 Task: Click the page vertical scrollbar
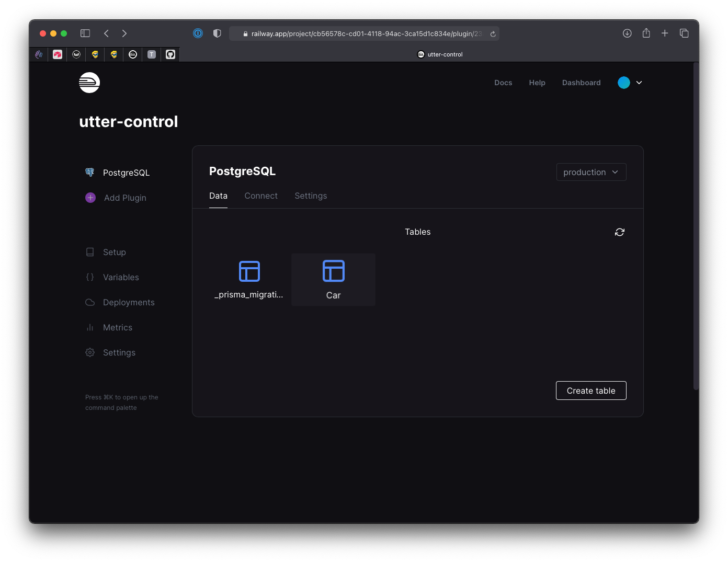point(695,225)
